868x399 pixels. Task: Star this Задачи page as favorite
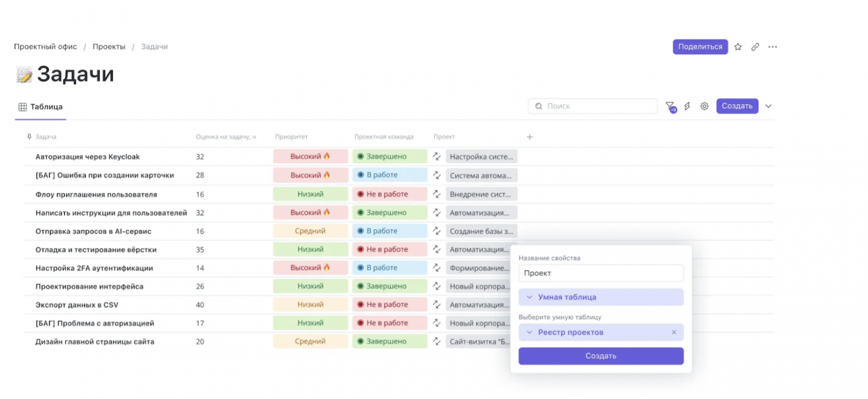[738, 47]
